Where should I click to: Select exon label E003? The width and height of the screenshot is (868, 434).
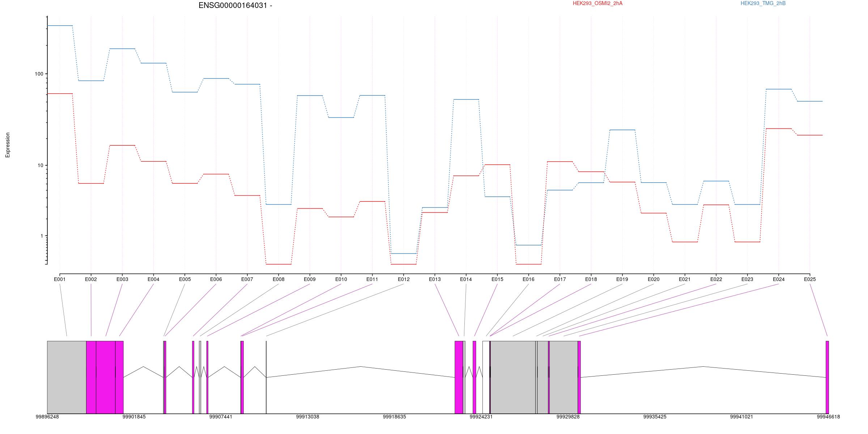pyautogui.click(x=122, y=279)
